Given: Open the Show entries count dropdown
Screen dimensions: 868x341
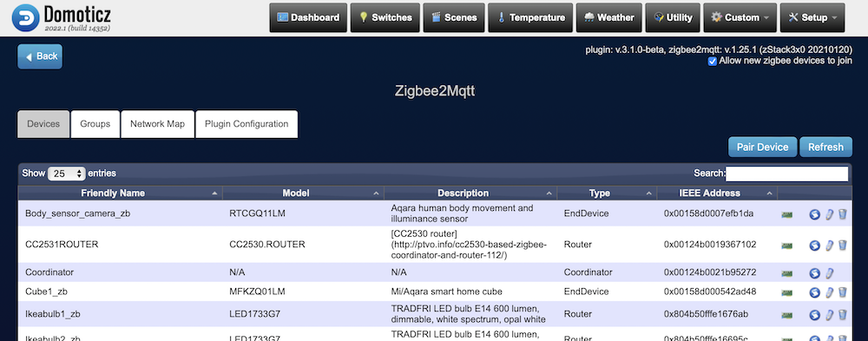Looking at the screenshot, I should pos(67,174).
